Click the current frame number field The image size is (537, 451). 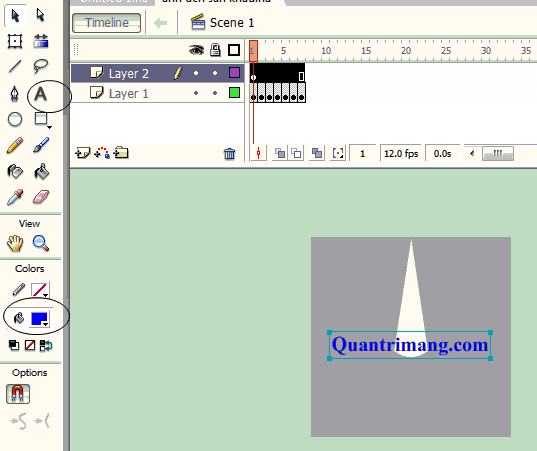click(x=362, y=153)
